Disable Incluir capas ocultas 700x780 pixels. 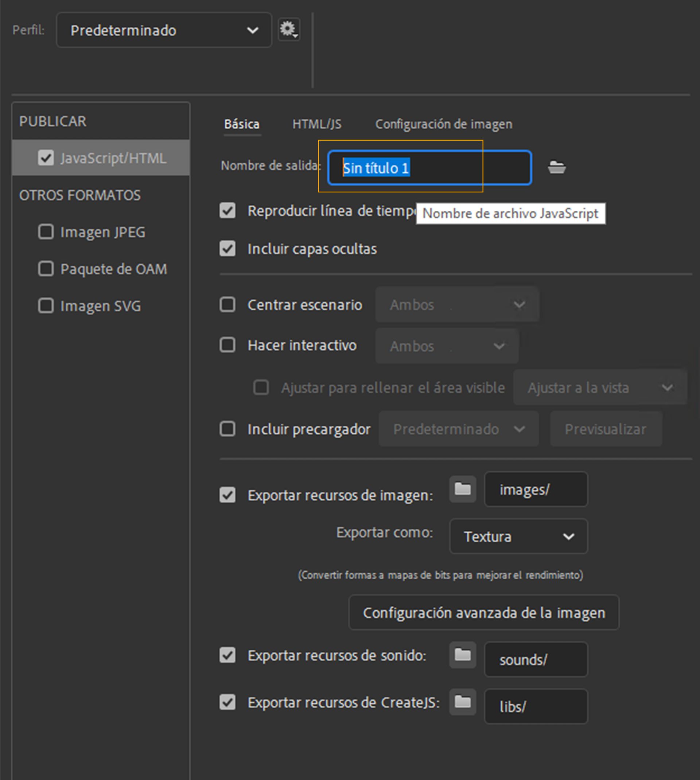pos(227,249)
